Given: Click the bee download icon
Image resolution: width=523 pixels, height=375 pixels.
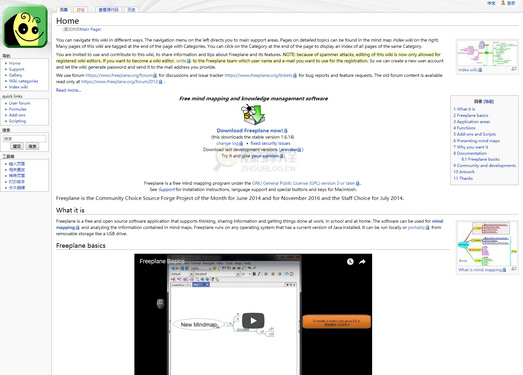Looking at the screenshot, I should click(x=253, y=114).
